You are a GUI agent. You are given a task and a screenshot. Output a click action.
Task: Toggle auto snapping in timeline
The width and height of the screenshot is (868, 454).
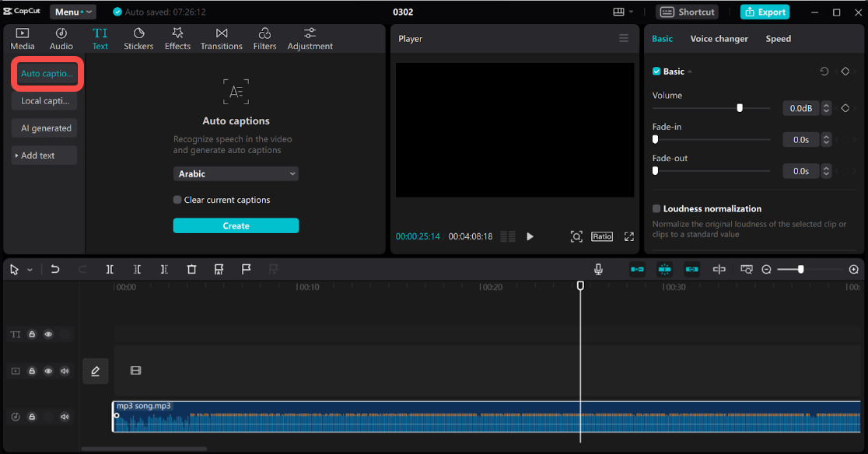pyautogui.click(x=664, y=269)
